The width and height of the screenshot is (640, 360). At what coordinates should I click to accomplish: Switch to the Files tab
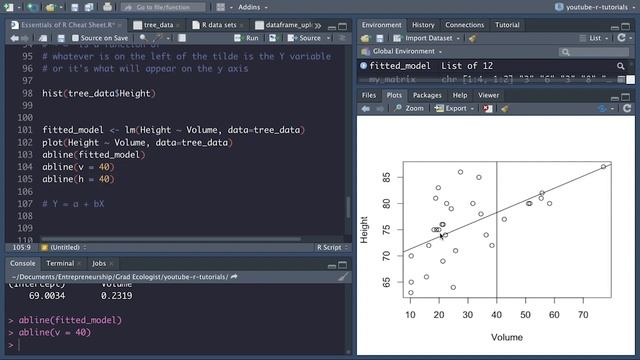[x=369, y=95]
